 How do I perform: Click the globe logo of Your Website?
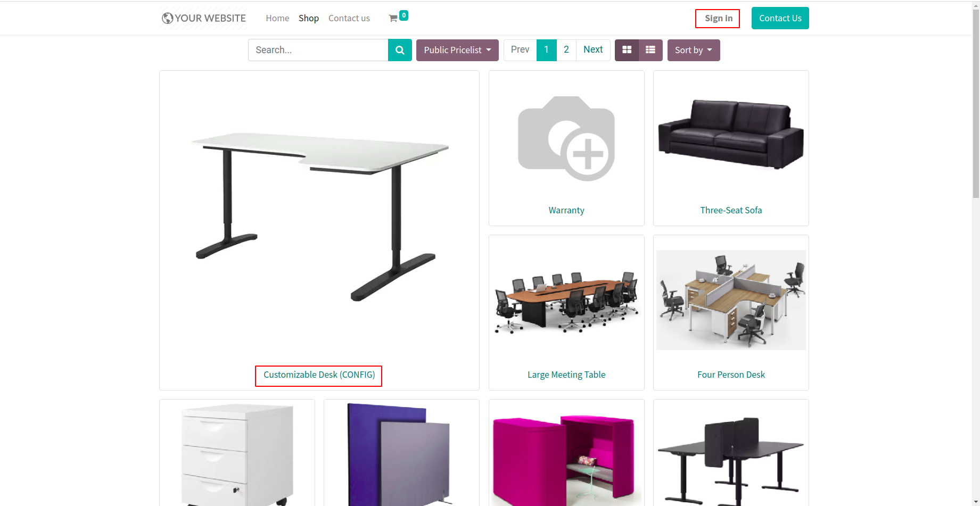[x=167, y=18]
